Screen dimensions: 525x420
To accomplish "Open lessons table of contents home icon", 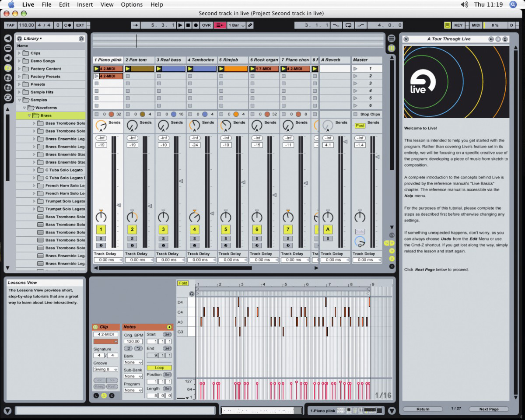I will 505,39.
